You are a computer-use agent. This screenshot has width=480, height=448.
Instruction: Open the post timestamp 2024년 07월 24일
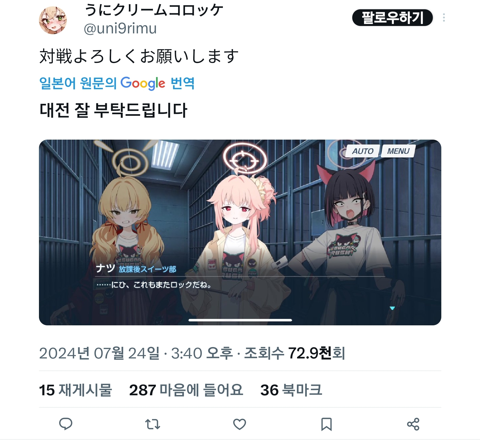(99, 353)
